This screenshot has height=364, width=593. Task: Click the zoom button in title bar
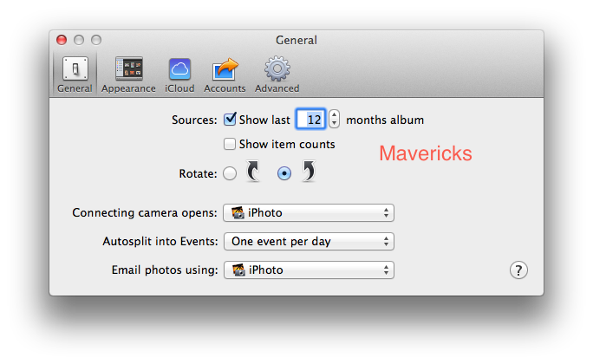coord(96,40)
